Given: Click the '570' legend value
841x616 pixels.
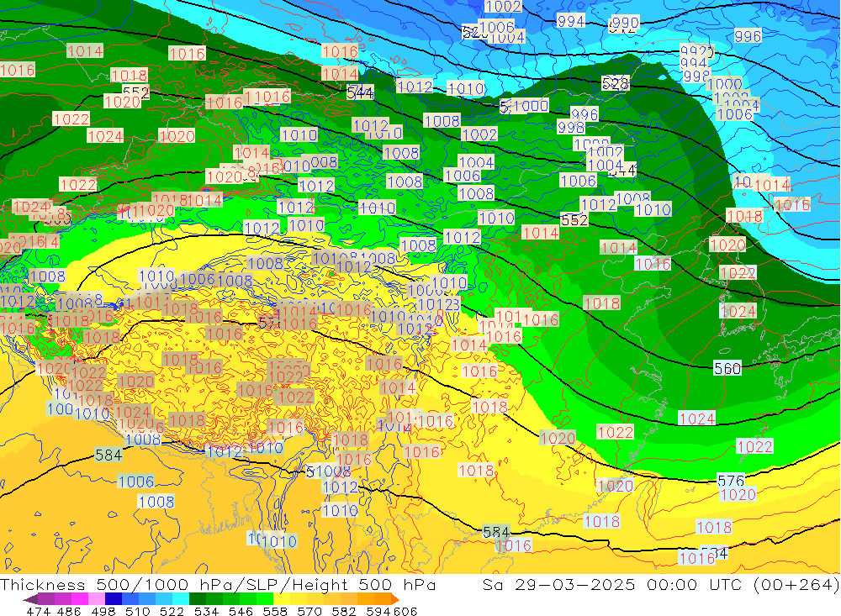Looking at the screenshot, I should (309, 611).
